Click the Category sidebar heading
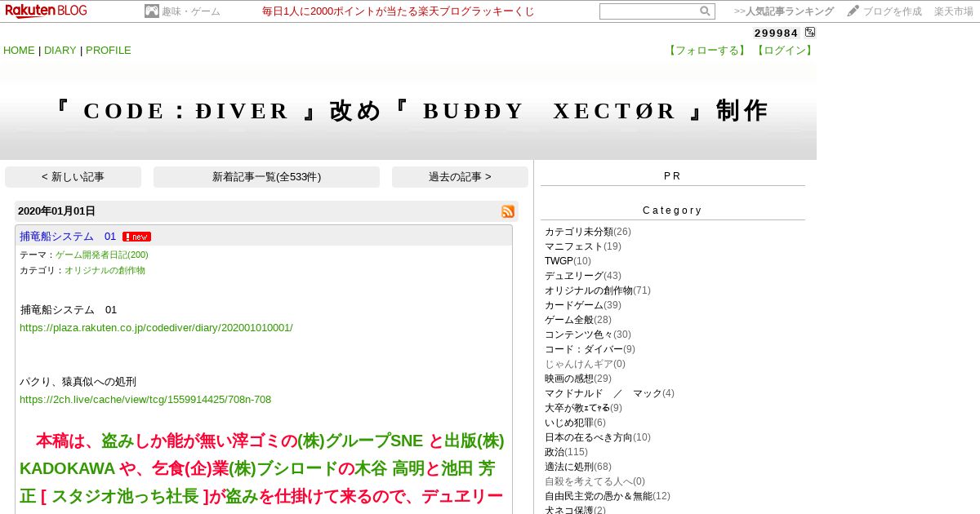 pos(673,210)
